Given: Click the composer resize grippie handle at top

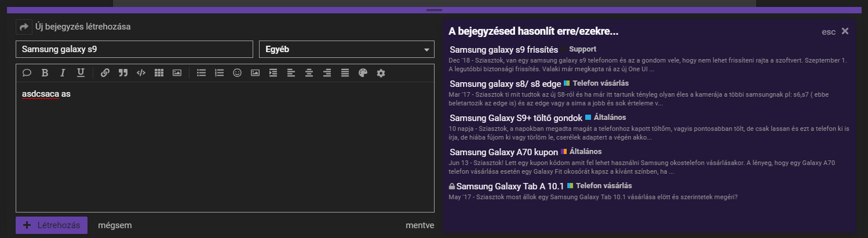Looking at the screenshot, I should click(x=434, y=10).
